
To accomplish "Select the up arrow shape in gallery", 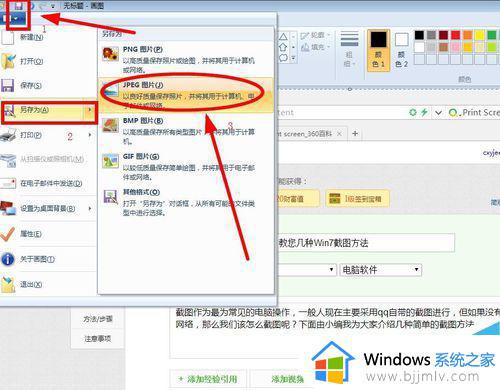I will click(x=283, y=47).
